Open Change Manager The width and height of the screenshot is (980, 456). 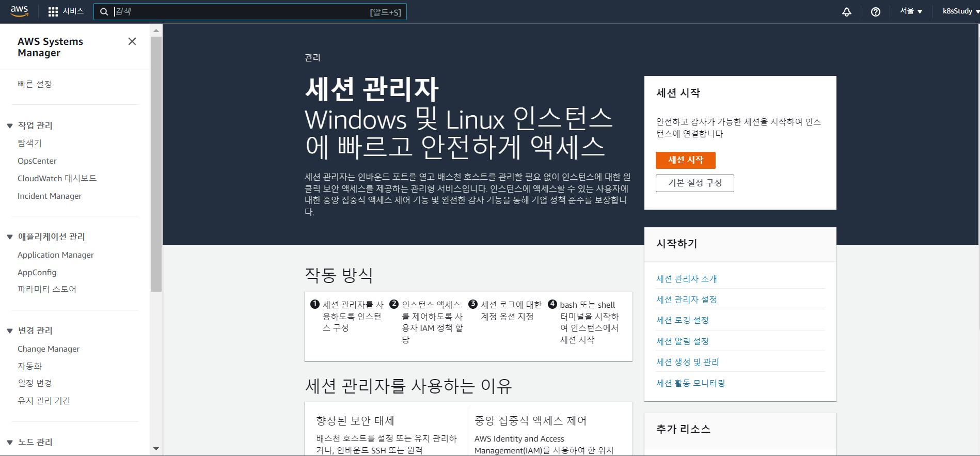49,349
